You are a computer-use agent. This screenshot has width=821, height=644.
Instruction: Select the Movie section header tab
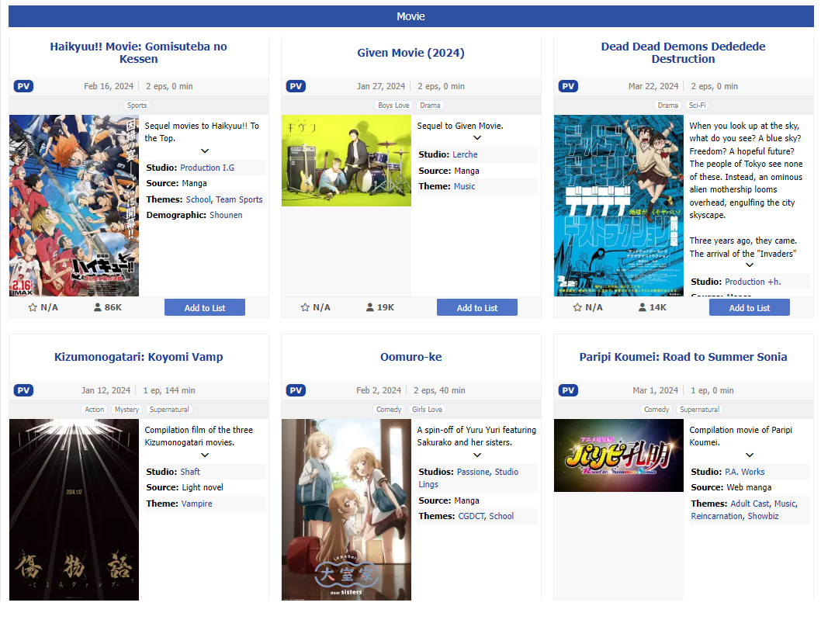coord(411,16)
